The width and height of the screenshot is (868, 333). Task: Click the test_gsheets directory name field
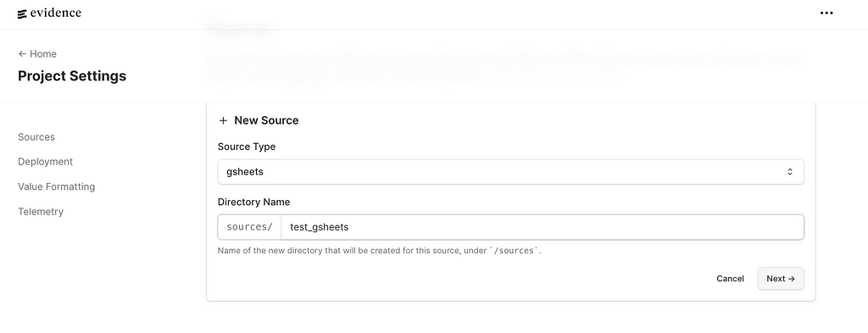point(542,227)
